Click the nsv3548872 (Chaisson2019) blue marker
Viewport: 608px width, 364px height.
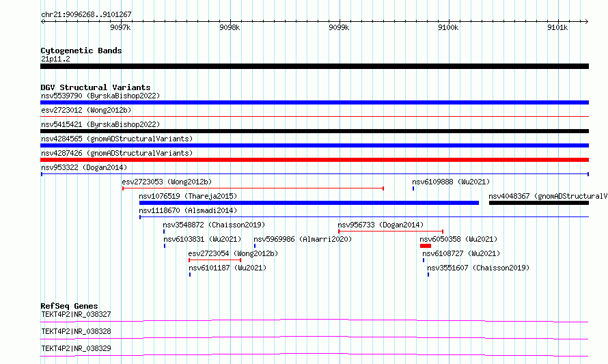tap(164, 232)
